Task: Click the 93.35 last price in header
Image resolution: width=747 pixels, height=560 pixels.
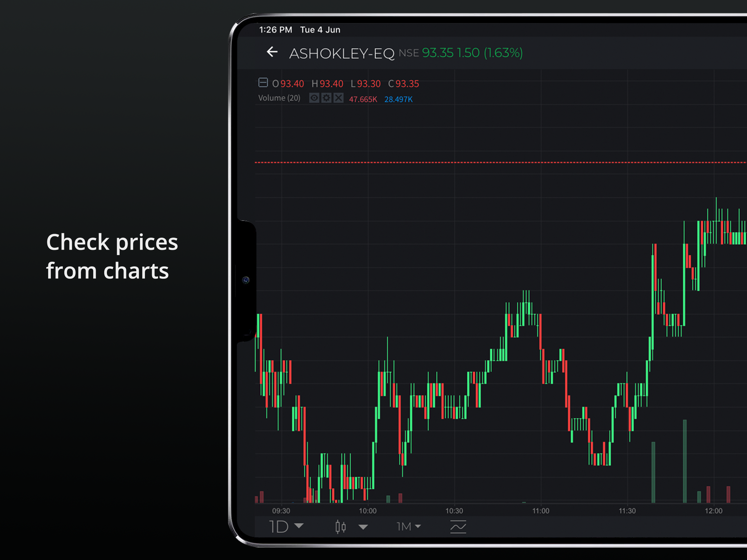Action: tap(437, 53)
